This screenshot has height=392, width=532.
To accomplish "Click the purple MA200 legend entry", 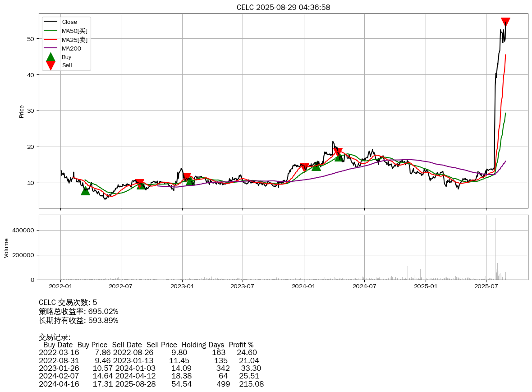I will [71, 48].
